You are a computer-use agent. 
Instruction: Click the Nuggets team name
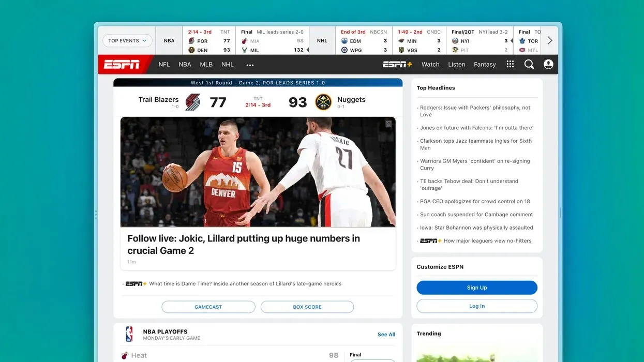[351, 99]
